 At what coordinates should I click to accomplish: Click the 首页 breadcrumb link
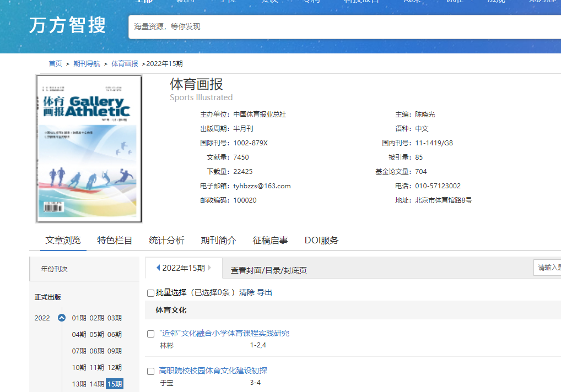(55, 64)
